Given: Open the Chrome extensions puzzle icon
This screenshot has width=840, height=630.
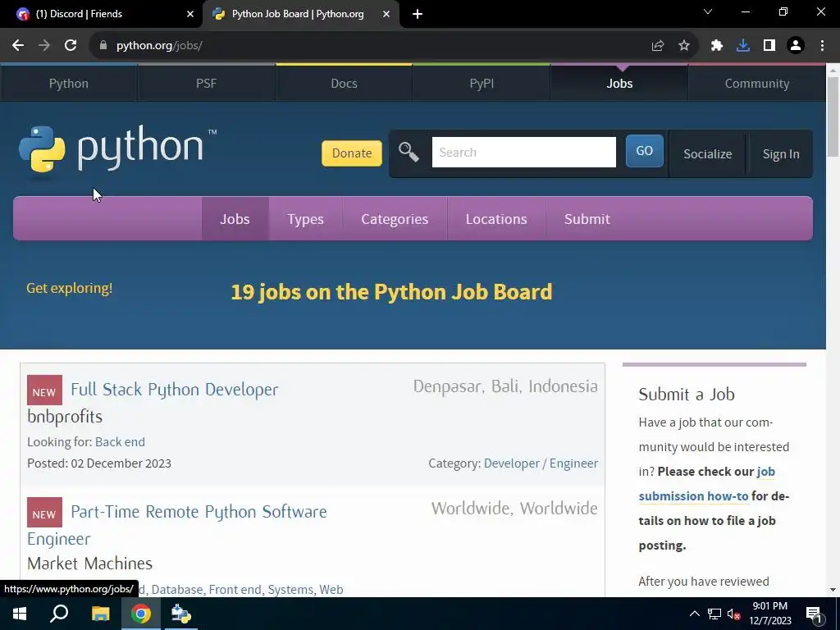Looking at the screenshot, I should pos(717,46).
